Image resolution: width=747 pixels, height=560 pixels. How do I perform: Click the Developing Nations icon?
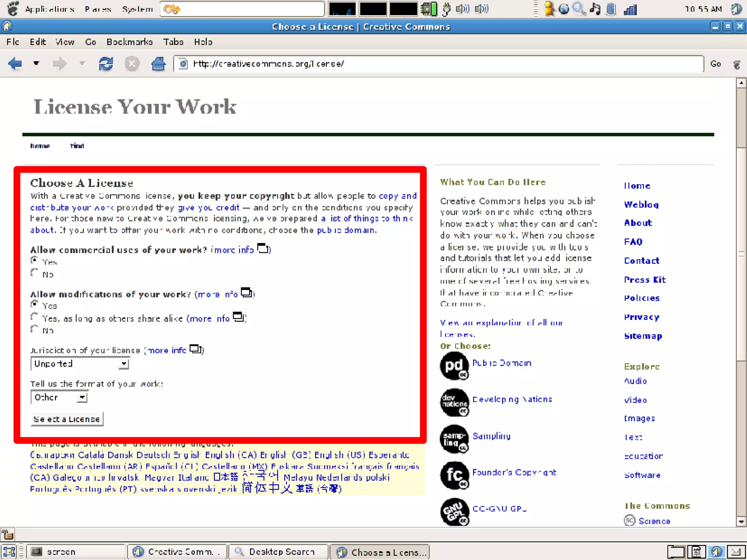click(x=454, y=402)
